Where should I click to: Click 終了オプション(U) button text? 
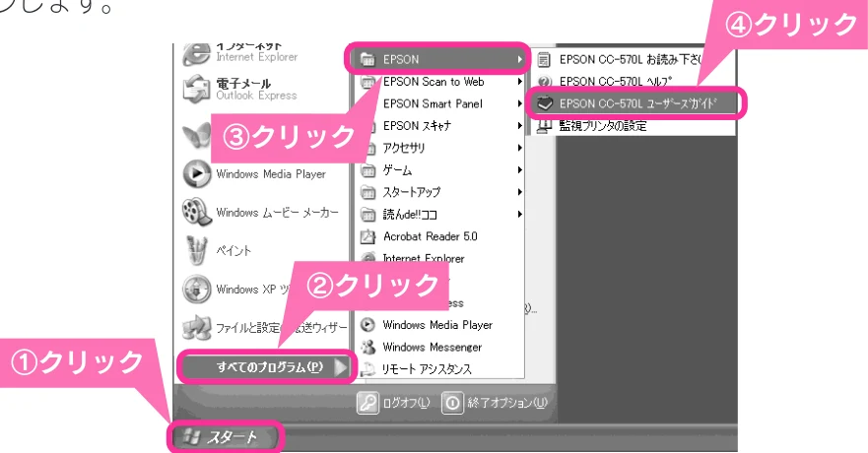pos(506,403)
